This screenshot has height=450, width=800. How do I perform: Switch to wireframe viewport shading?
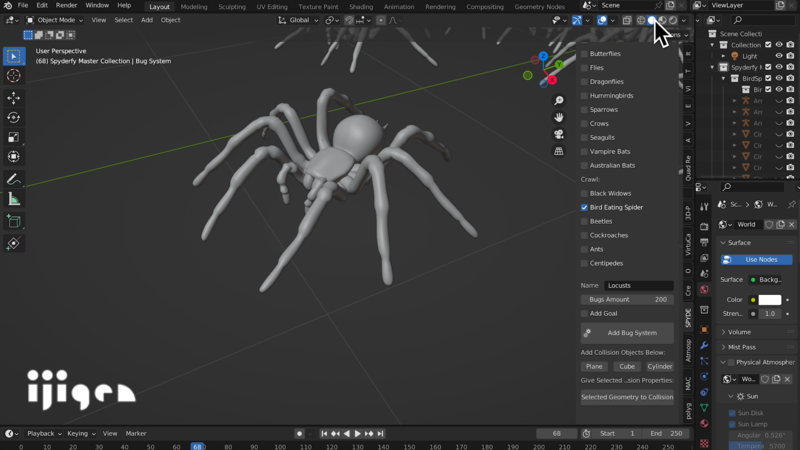click(x=641, y=20)
